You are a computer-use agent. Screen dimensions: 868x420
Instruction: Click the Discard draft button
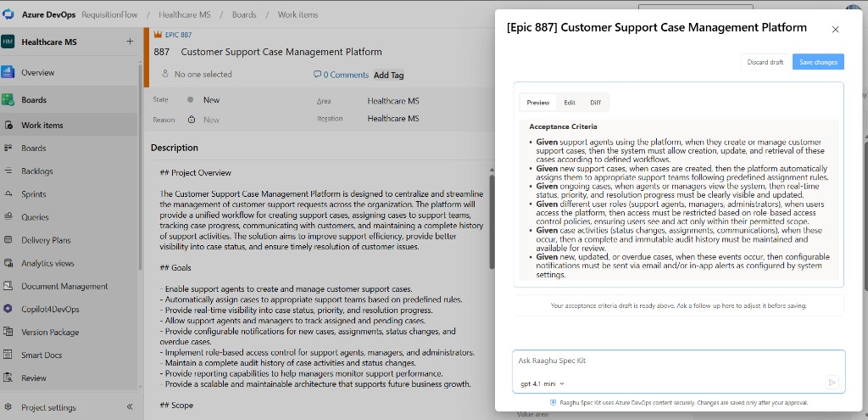pos(765,62)
